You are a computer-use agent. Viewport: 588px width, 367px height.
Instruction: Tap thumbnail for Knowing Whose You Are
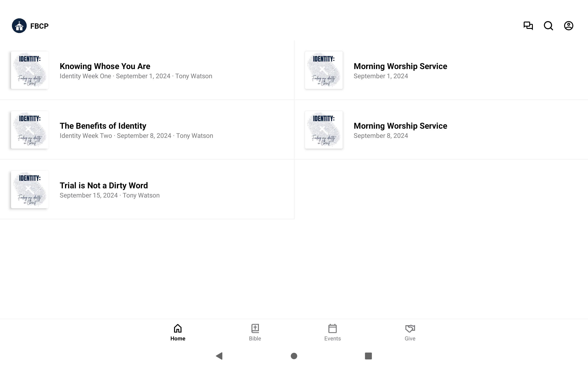click(x=30, y=70)
